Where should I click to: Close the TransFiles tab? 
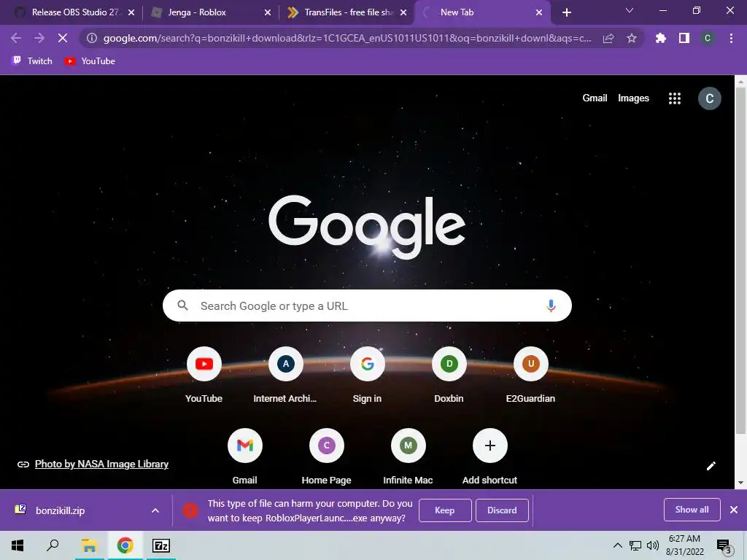click(x=403, y=12)
